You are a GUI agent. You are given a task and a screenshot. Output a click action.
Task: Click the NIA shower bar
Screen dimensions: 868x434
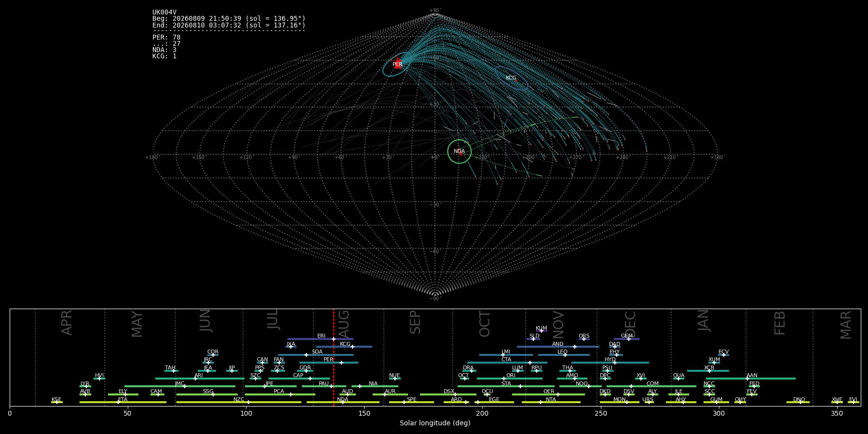tap(375, 386)
